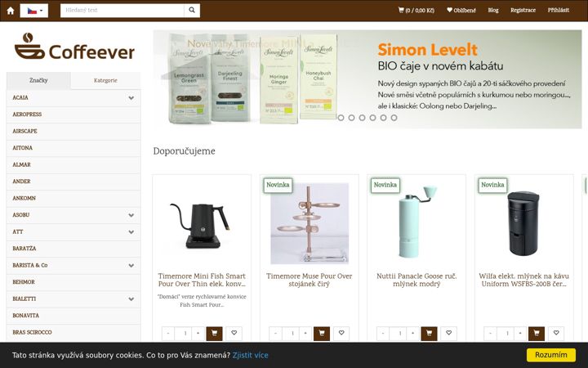This screenshot has height=368, width=588.
Task: Favorite Timemore Muse stojánek with heart
Action: (341, 333)
